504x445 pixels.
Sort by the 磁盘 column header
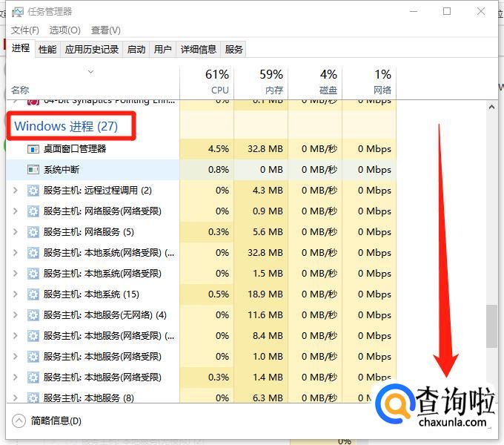pyautogui.click(x=315, y=82)
